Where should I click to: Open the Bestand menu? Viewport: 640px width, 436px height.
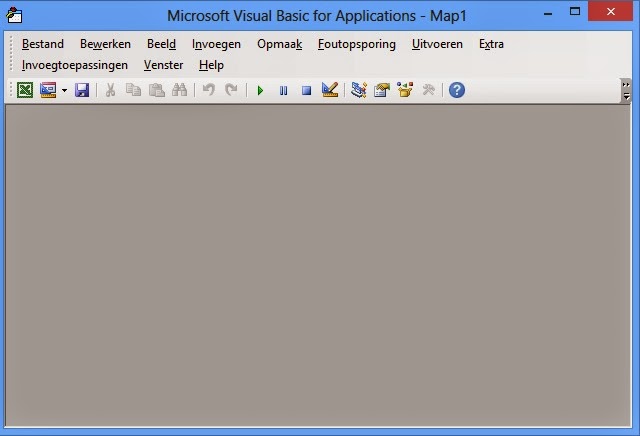click(43, 44)
